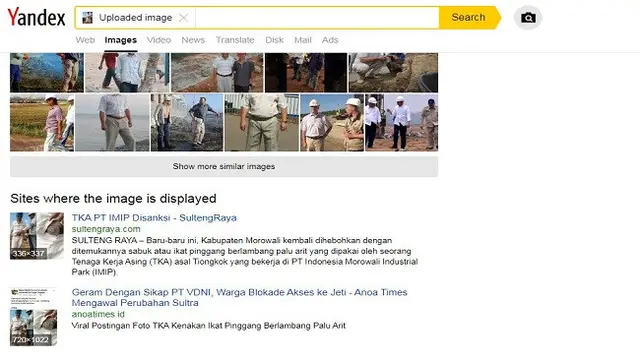Select the Images tab
Screen dimensions: 640x360
[120, 40]
